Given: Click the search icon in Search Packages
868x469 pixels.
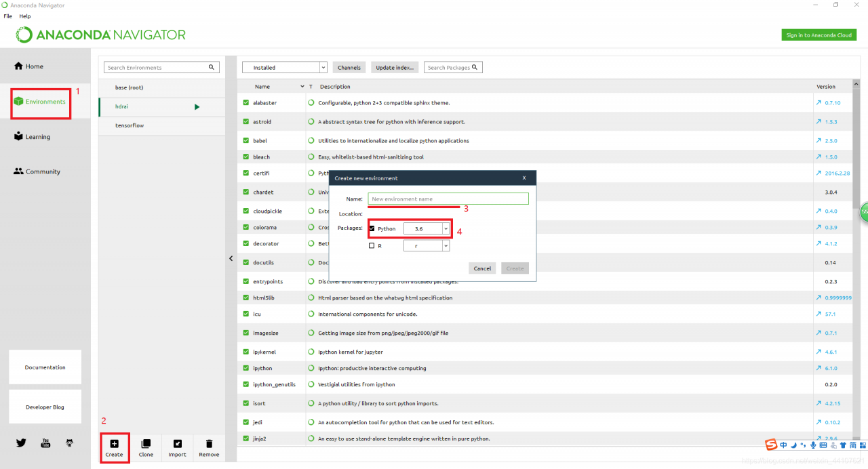Looking at the screenshot, I should pos(475,67).
